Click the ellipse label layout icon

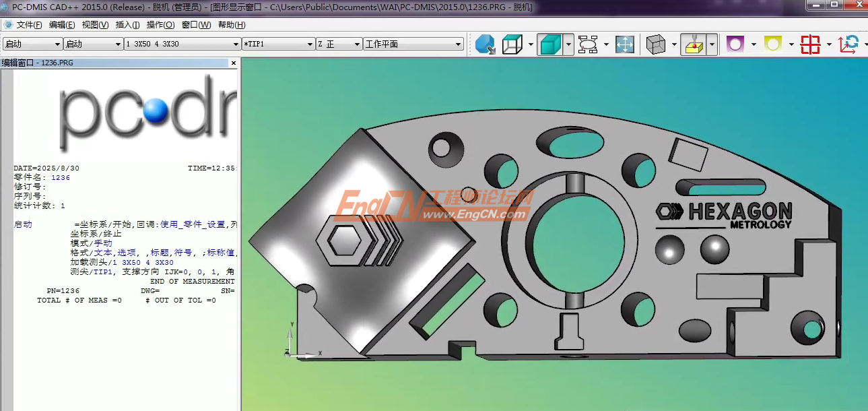[588, 44]
